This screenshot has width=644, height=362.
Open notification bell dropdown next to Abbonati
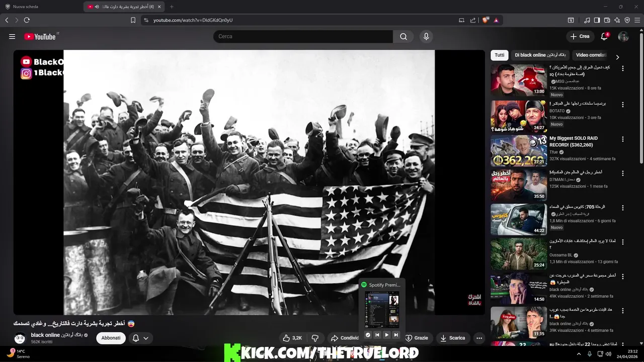pyautogui.click(x=140, y=338)
